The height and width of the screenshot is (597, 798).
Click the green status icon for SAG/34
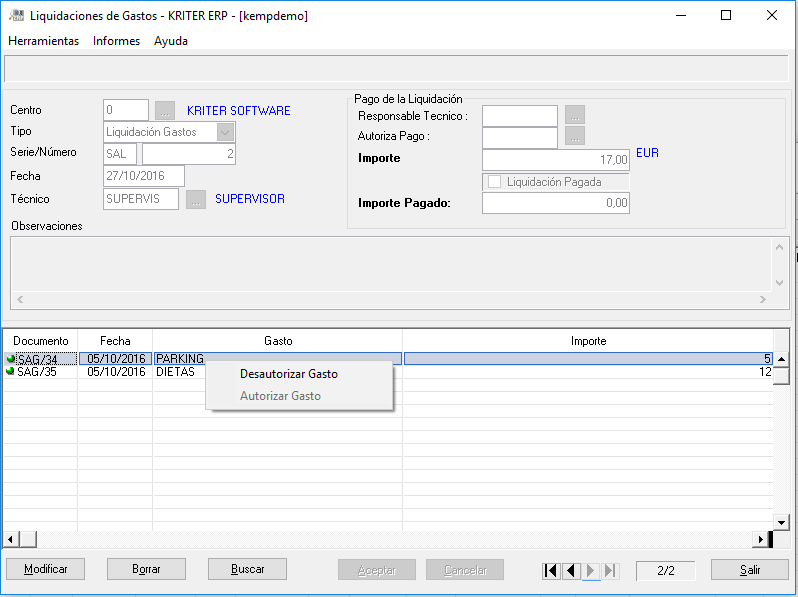point(11,359)
